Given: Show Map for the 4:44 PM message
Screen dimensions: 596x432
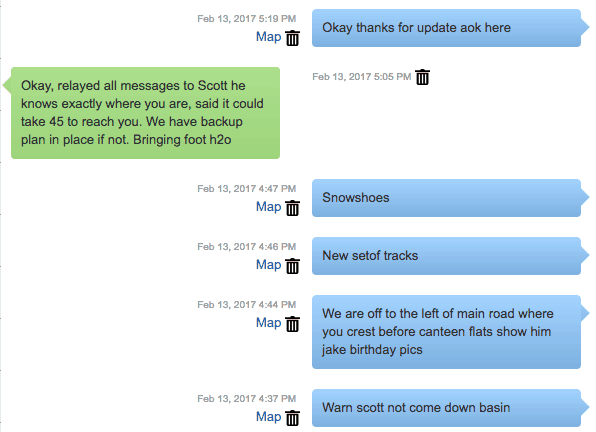Looking at the screenshot, I should click(268, 323).
